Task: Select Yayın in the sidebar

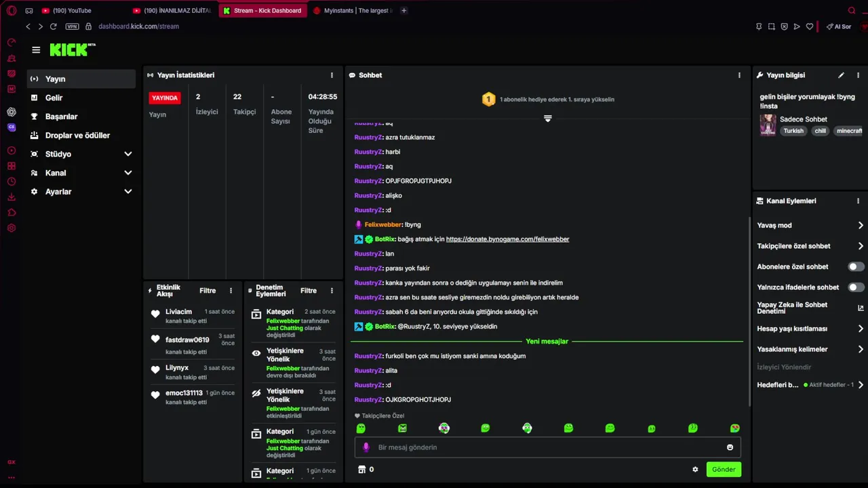Action: [x=81, y=79]
